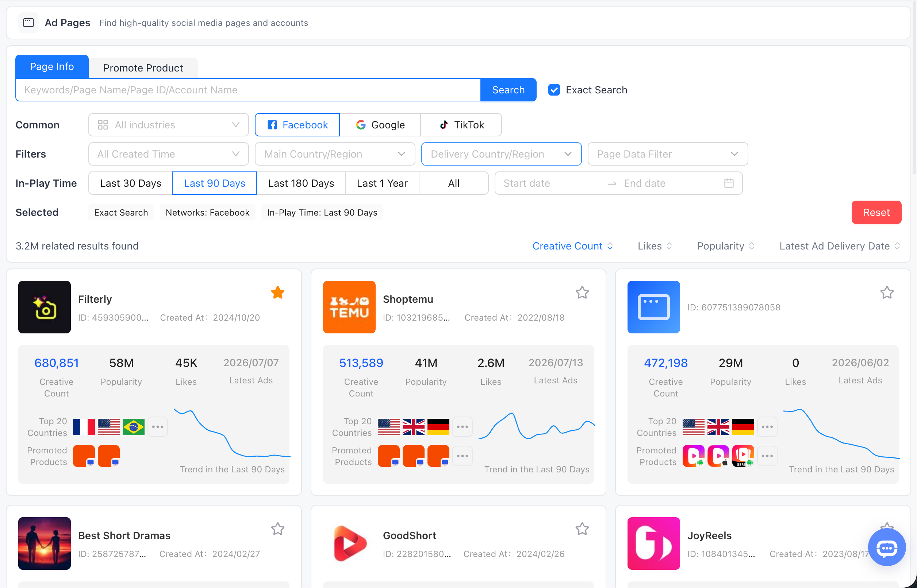Expand All Created Time dropdown

[x=169, y=154]
